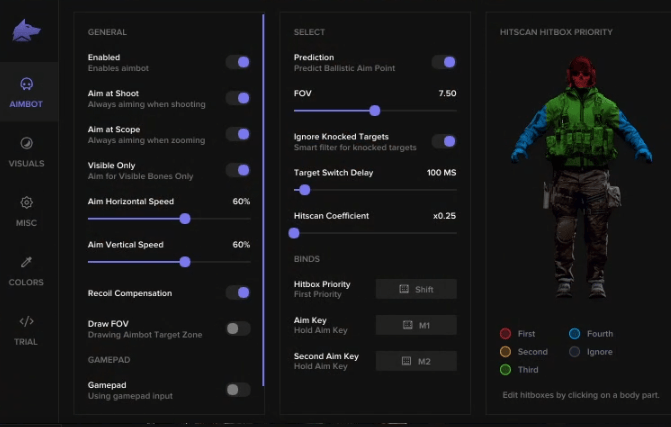Click 'Smart filter for knocked targets' text
Viewport: 671px width, 427px height.
tap(355, 148)
